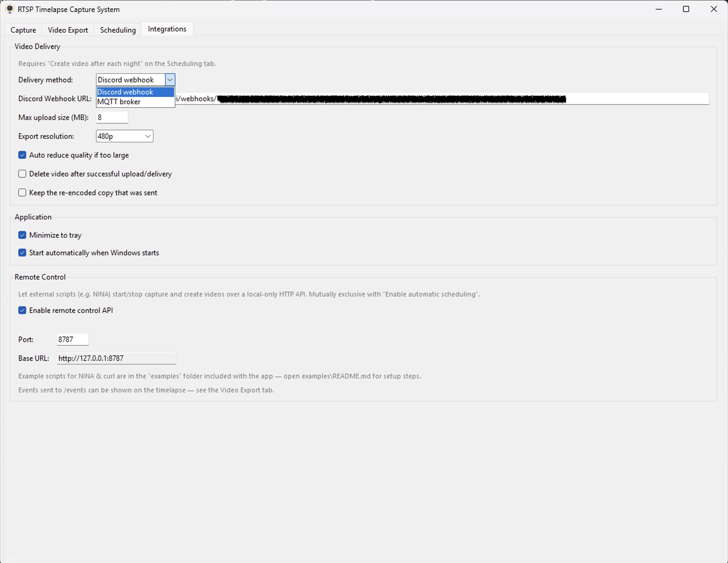The height and width of the screenshot is (563, 728).
Task: Click the Remote Control group title
Action: click(x=40, y=277)
